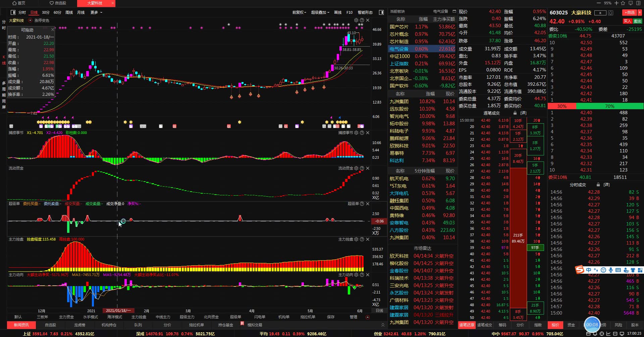Toggle the right sidebar panel icon

[381, 12]
